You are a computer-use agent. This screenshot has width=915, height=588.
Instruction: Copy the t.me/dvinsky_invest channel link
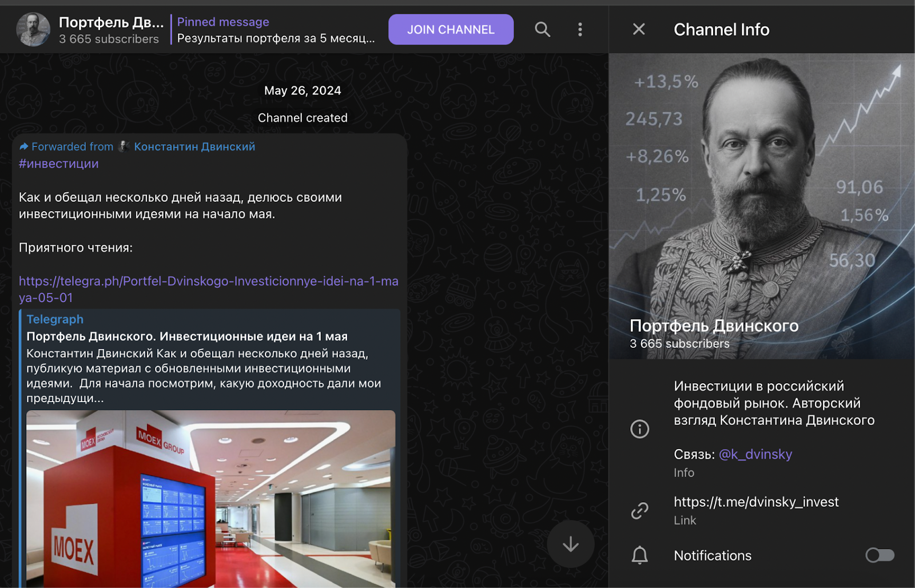(x=756, y=502)
